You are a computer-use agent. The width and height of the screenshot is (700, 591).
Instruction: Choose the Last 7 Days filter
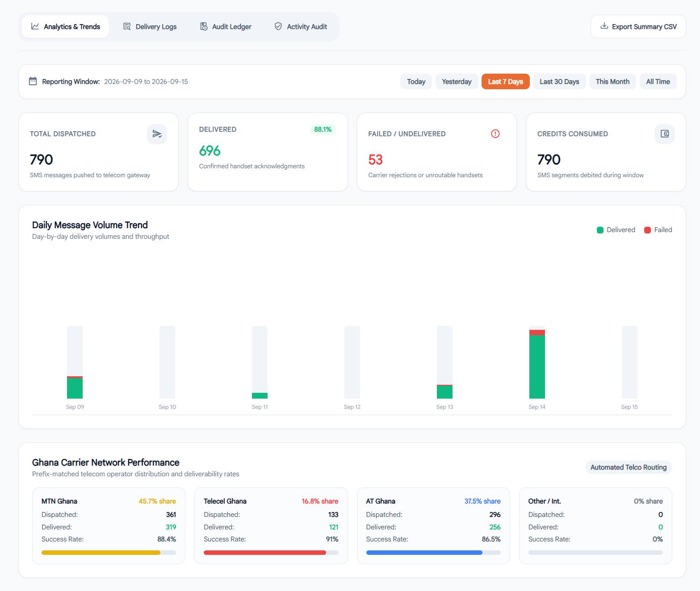(505, 82)
